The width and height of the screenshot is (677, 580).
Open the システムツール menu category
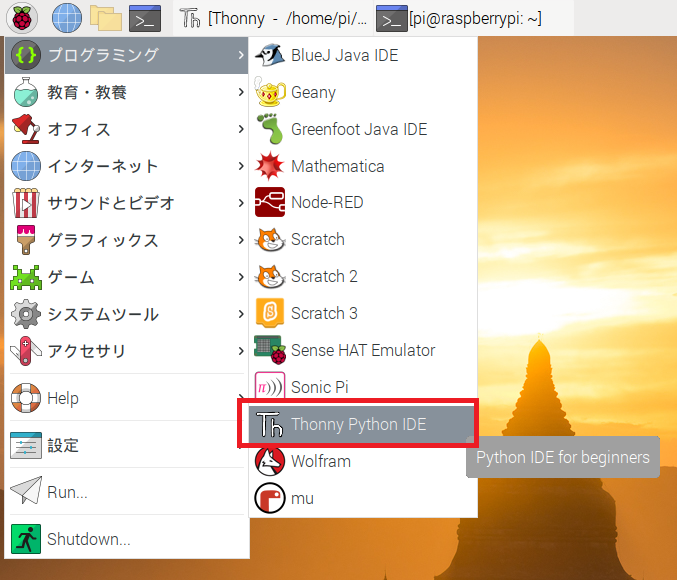coord(127,314)
